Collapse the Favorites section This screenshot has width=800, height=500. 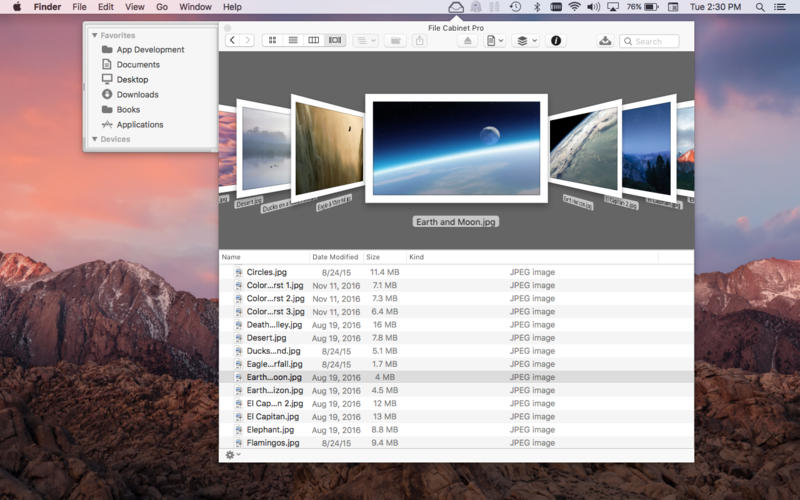(x=94, y=35)
